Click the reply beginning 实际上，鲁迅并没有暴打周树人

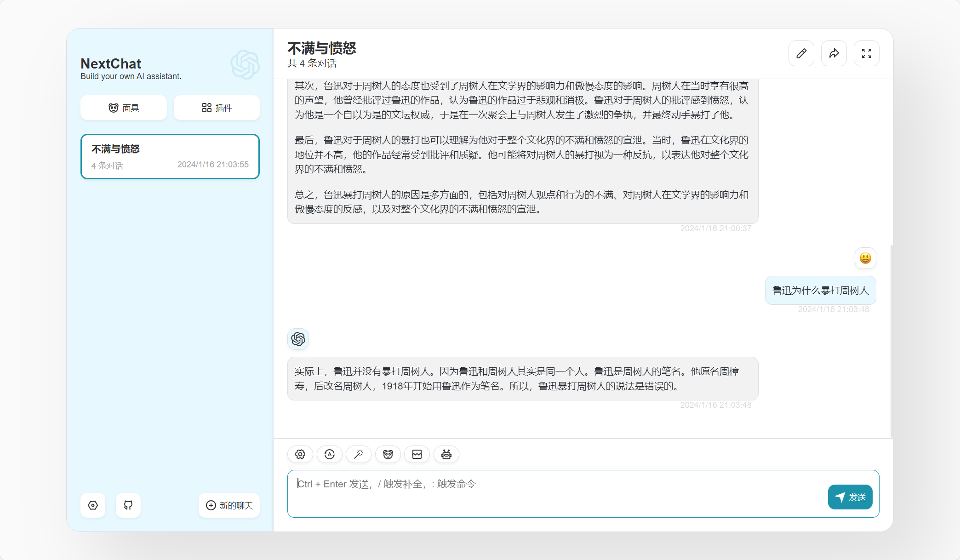tap(523, 378)
